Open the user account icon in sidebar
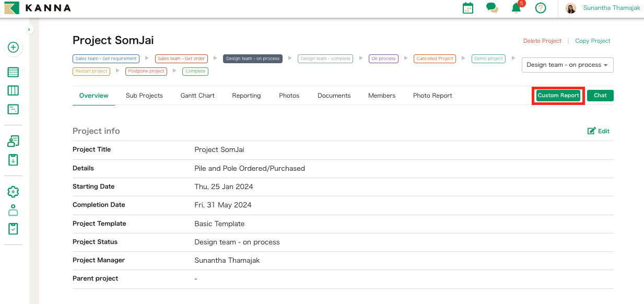 tap(13, 210)
